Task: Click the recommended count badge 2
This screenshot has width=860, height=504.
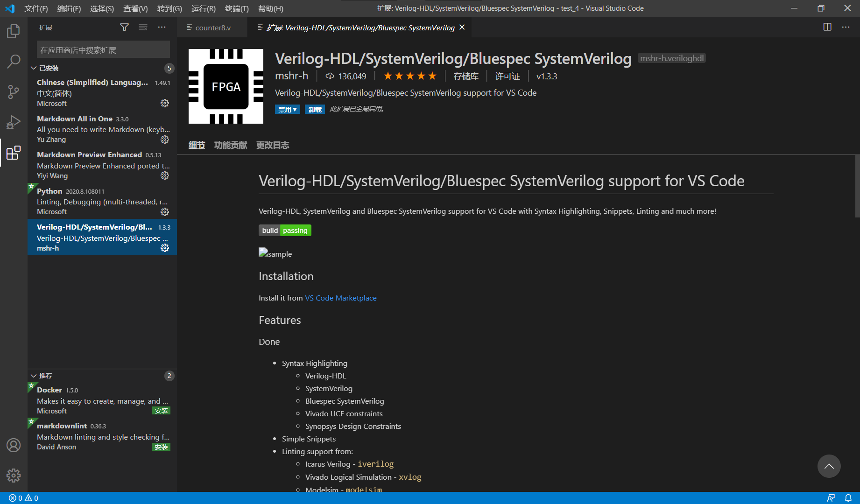Action: pos(169,376)
